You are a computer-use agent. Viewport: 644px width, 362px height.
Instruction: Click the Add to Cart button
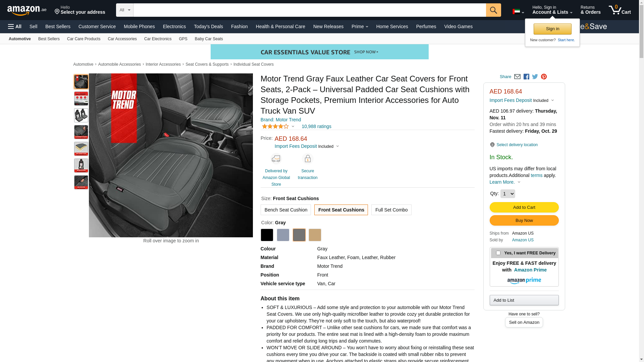[x=524, y=207]
